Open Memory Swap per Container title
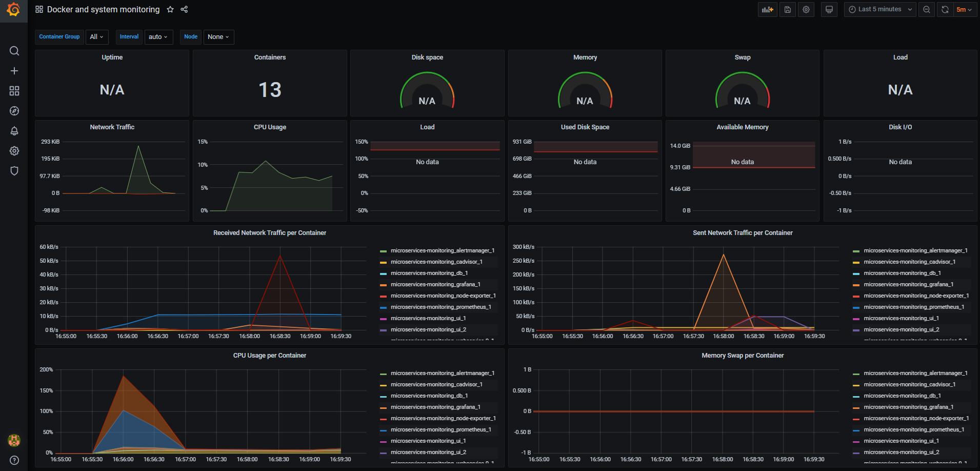Image resolution: width=980 pixels, height=471 pixels. click(743, 356)
